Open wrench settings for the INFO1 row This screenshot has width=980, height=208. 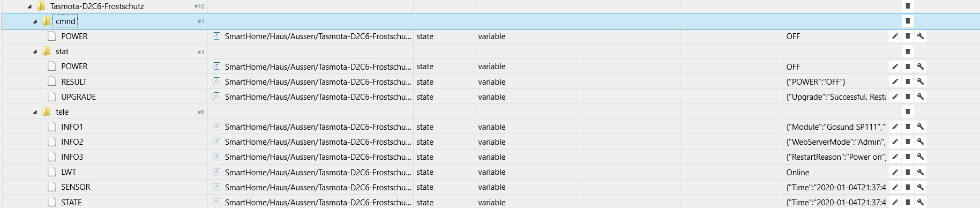pos(920,127)
